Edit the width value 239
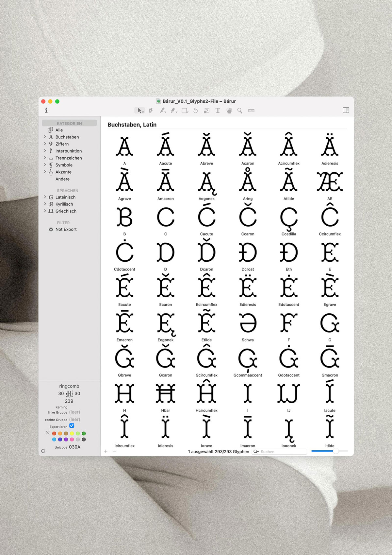Screen dimensions: 392x555 pos(69,401)
